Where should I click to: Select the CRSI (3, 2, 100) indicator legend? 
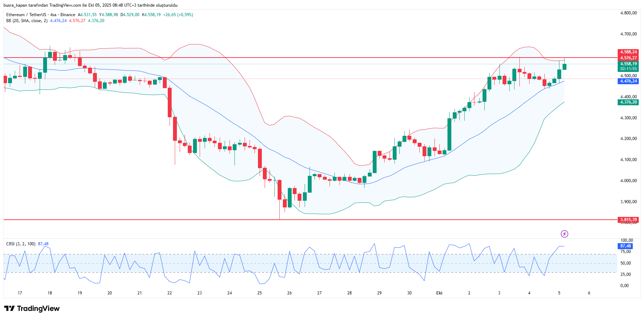(x=21, y=244)
